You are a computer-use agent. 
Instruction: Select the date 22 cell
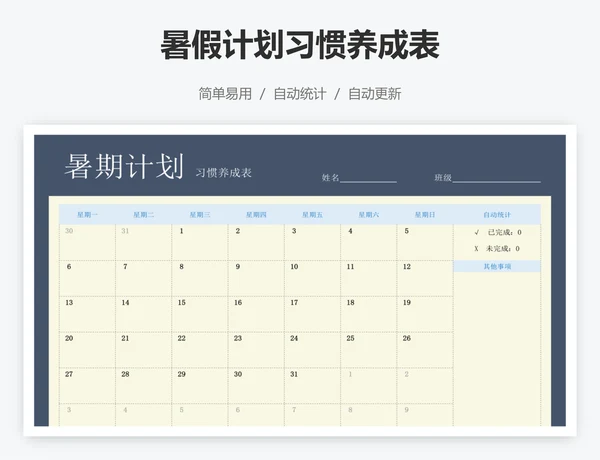click(x=200, y=350)
